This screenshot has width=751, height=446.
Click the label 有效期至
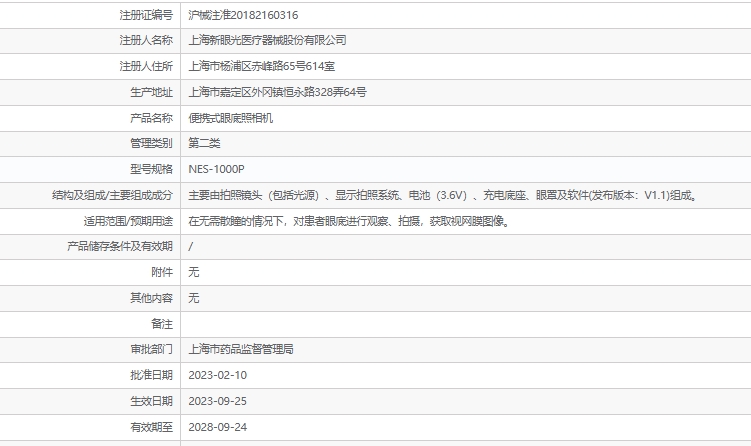(151, 427)
